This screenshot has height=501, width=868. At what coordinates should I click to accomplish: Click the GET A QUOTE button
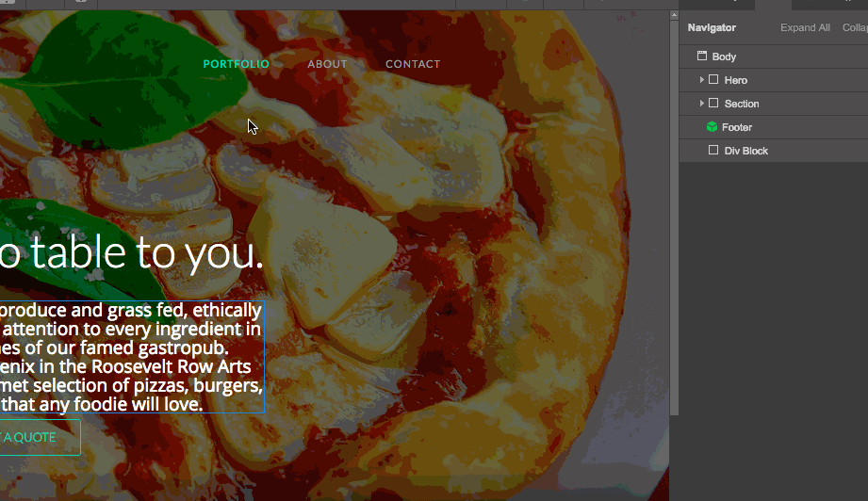tap(40, 437)
